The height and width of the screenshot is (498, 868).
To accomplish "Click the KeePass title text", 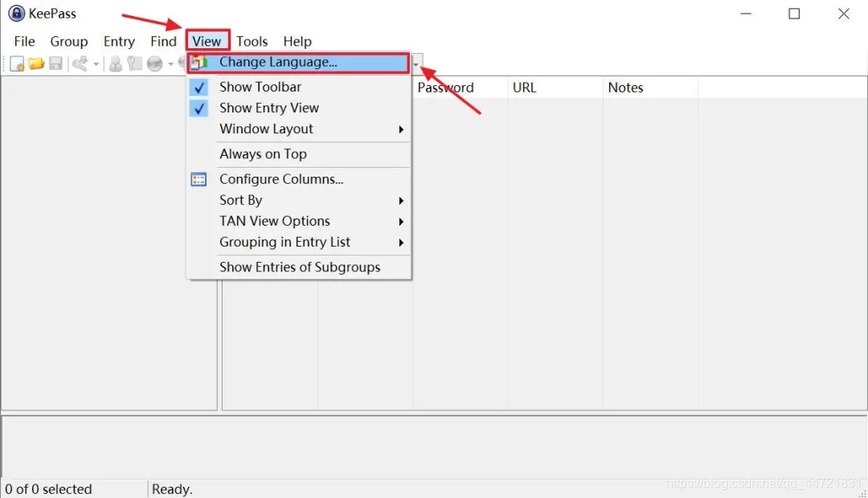I will click(52, 14).
